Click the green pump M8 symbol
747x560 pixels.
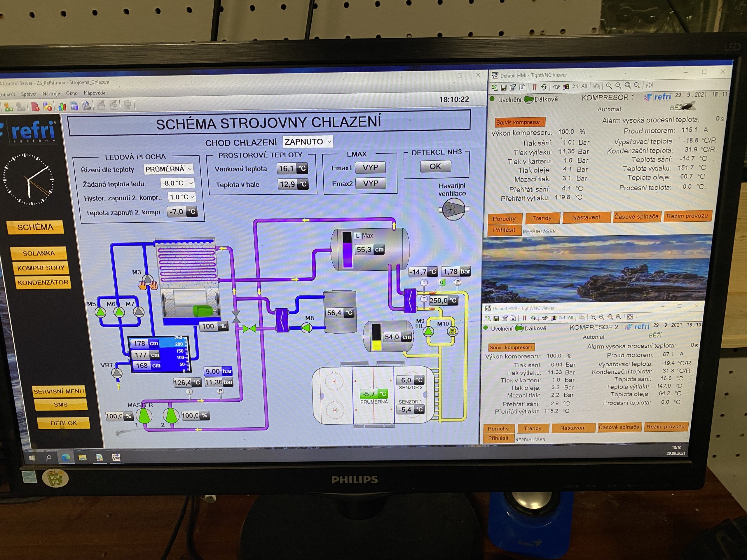pyautogui.click(x=307, y=328)
